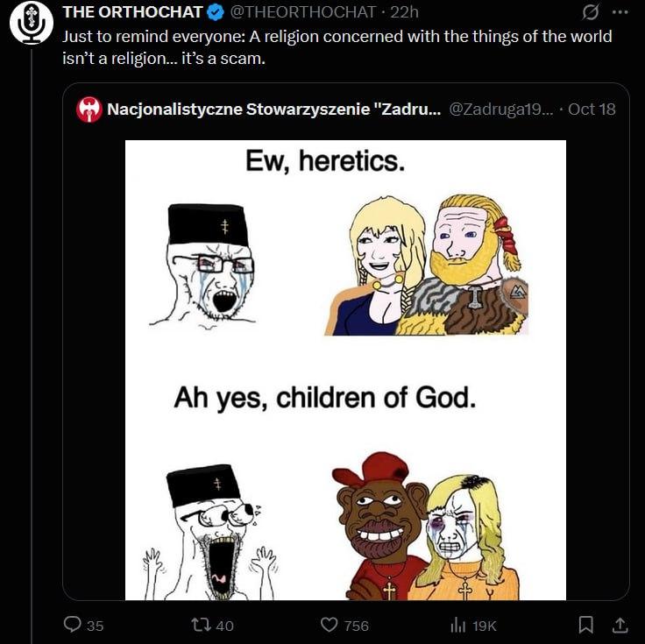Click the share upload arrow icon
This screenshot has width=645, height=644.
tap(619, 625)
